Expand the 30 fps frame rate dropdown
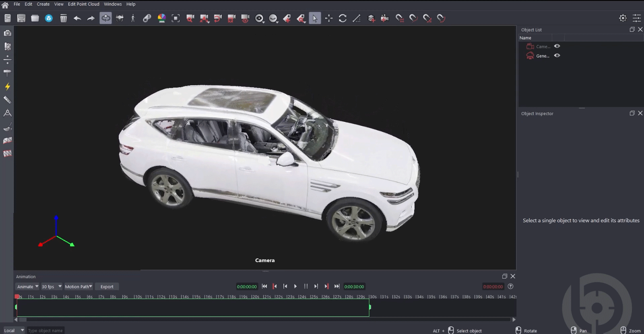The width and height of the screenshot is (644, 334). [52, 287]
